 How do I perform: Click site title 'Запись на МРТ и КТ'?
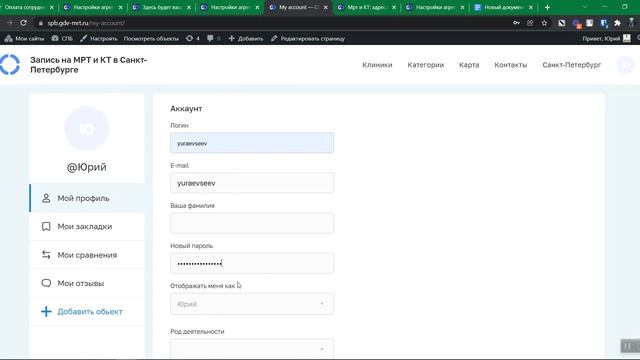pos(89,64)
